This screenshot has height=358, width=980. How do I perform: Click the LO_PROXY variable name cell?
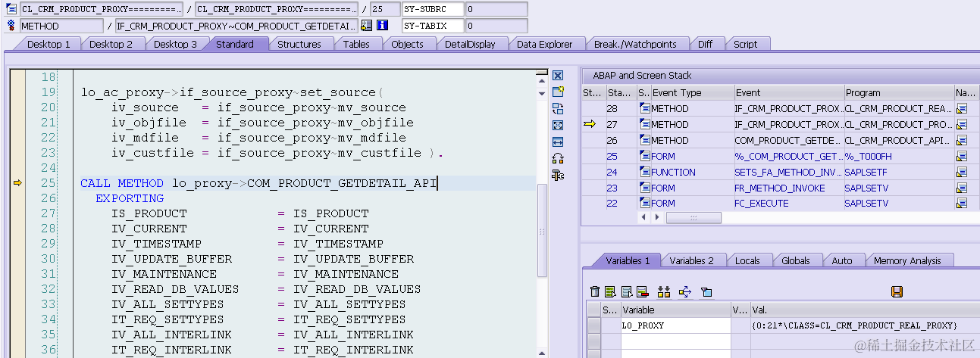675,325
